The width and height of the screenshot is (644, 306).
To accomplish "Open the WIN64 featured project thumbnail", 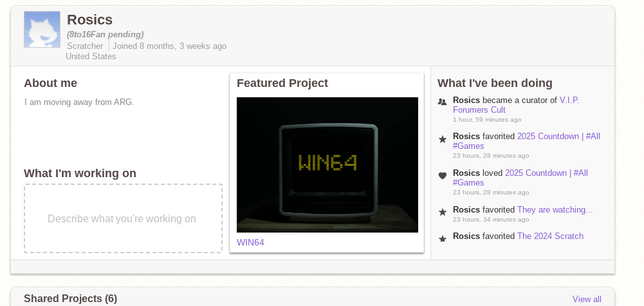I will click(x=327, y=164).
